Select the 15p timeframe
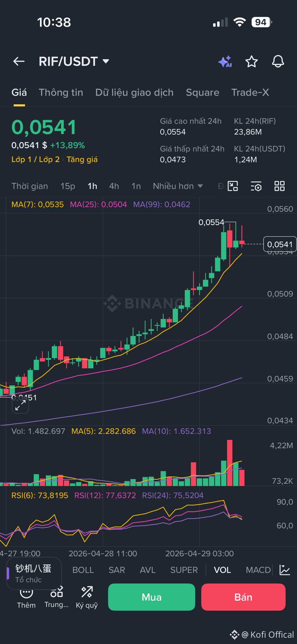 (x=68, y=186)
